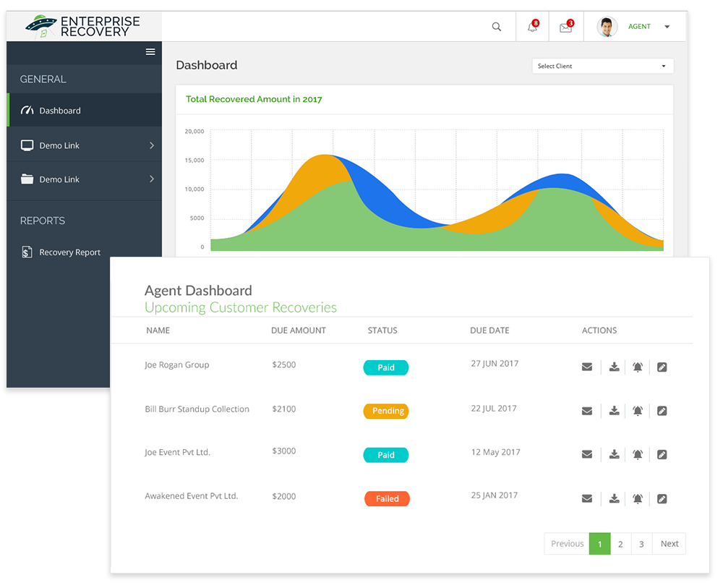Click the Pending status badge
Screen dimensions: 723x588
[388, 411]
